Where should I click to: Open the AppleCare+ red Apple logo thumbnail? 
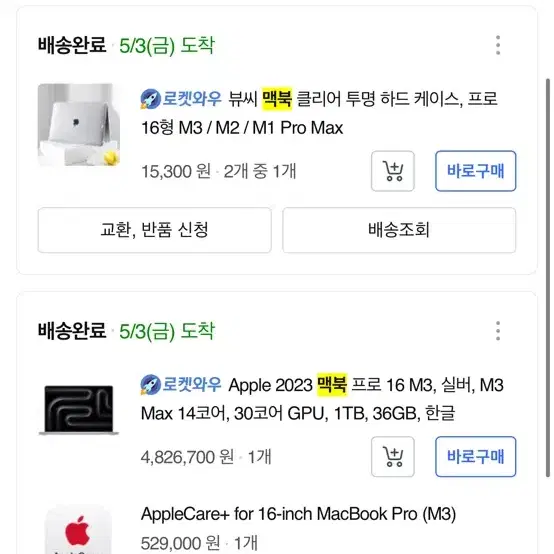78,530
